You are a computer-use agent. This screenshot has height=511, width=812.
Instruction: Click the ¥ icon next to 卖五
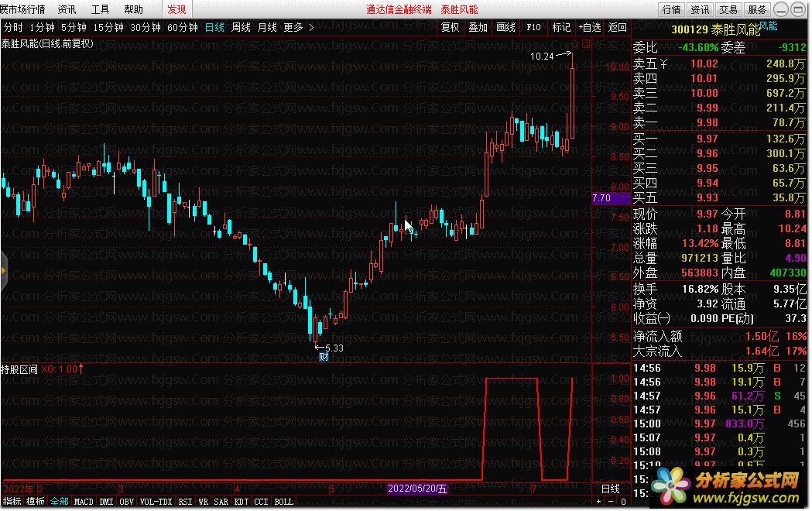click(663, 64)
